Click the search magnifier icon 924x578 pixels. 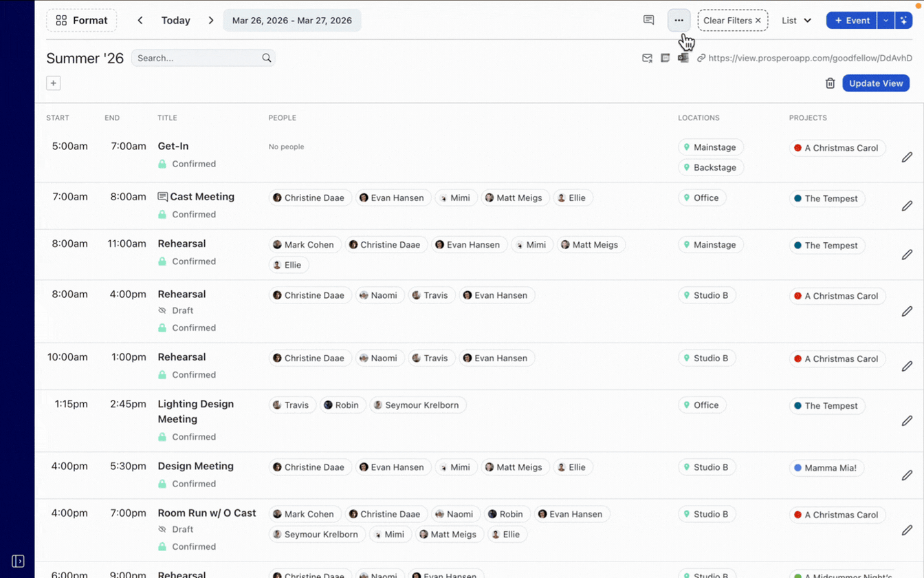(x=267, y=58)
